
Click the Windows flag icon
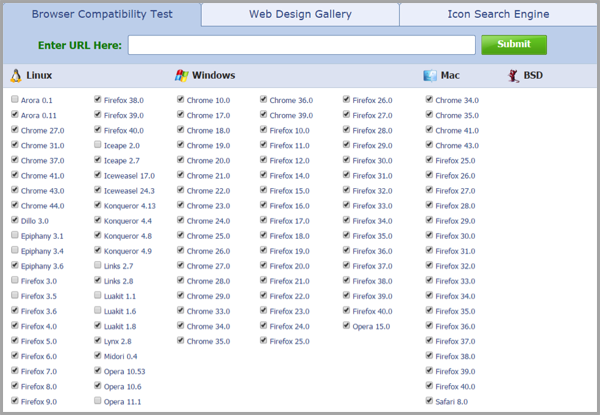tap(181, 75)
